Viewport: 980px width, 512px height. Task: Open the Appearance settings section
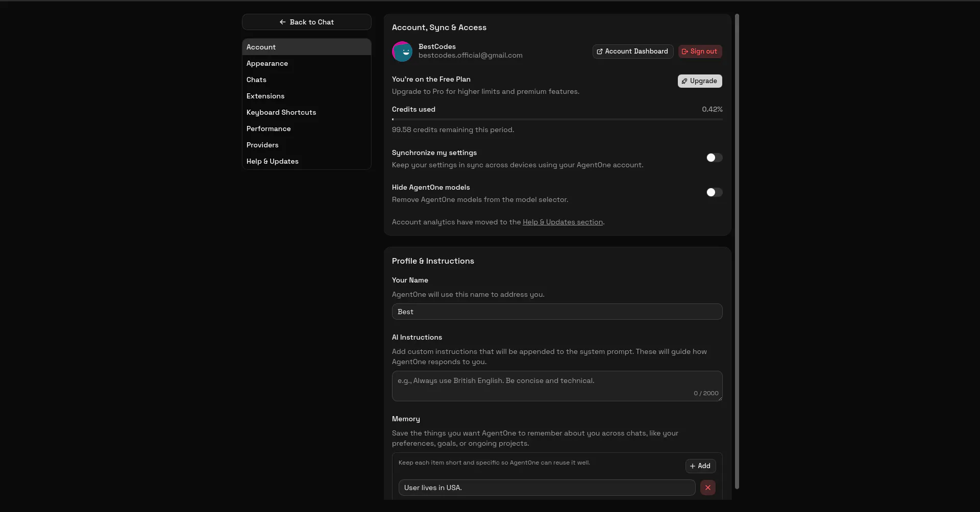(x=306, y=63)
